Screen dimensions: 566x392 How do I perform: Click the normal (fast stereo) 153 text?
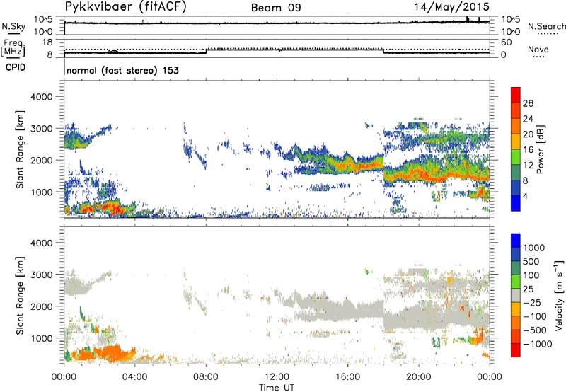coord(122,70)
